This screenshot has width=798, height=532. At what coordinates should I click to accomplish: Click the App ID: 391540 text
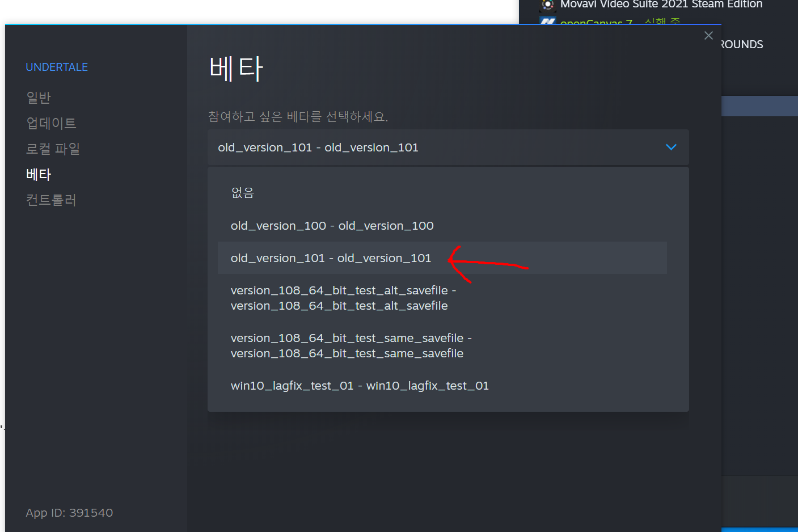click(x=69, y=513)
